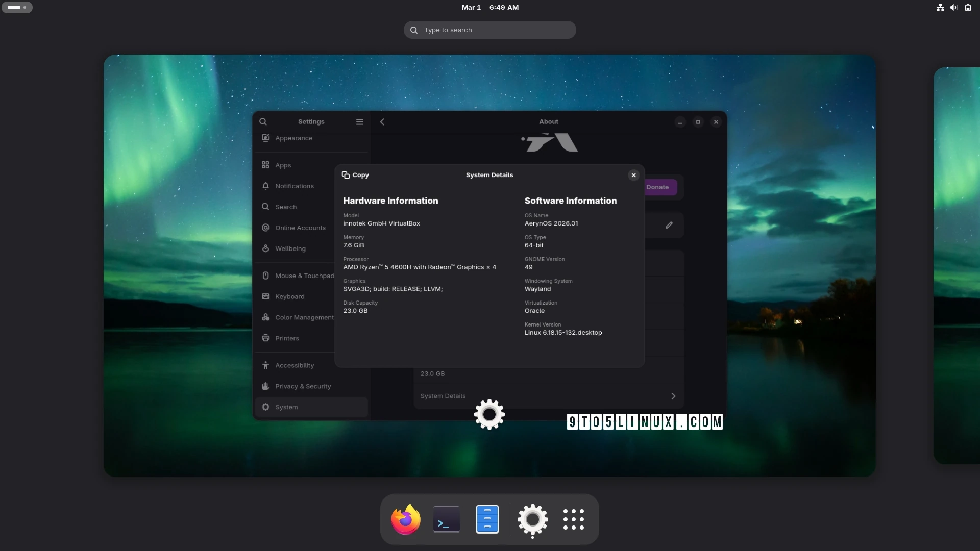Image resolution: width=980 pixels, height=551 pixels.
Task: Open the Files app in the dock
Action: click(x=486, y=519)
